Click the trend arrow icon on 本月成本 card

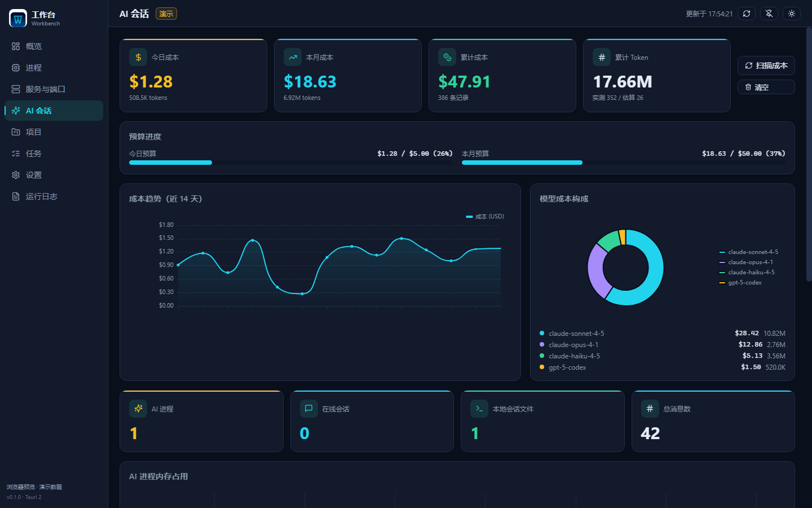click(x=293, y=57)
